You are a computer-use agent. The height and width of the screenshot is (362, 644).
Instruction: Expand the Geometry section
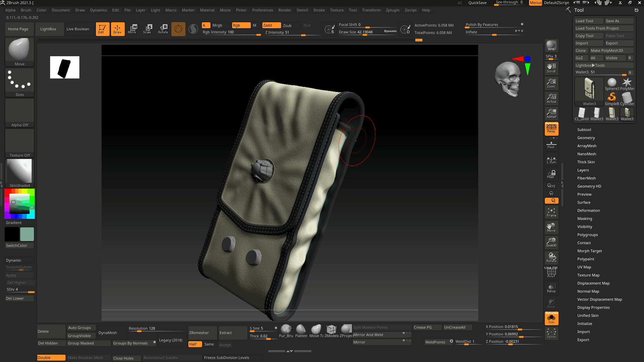pos(586,138)
